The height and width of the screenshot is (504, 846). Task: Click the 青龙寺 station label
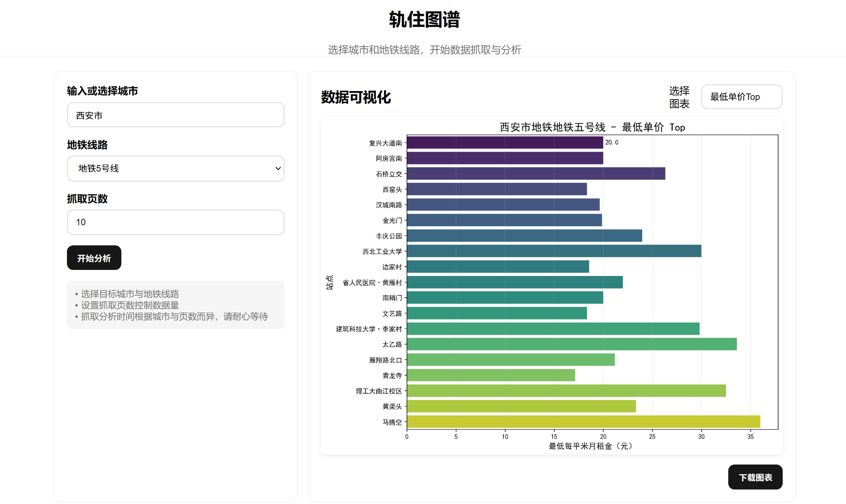392,376
